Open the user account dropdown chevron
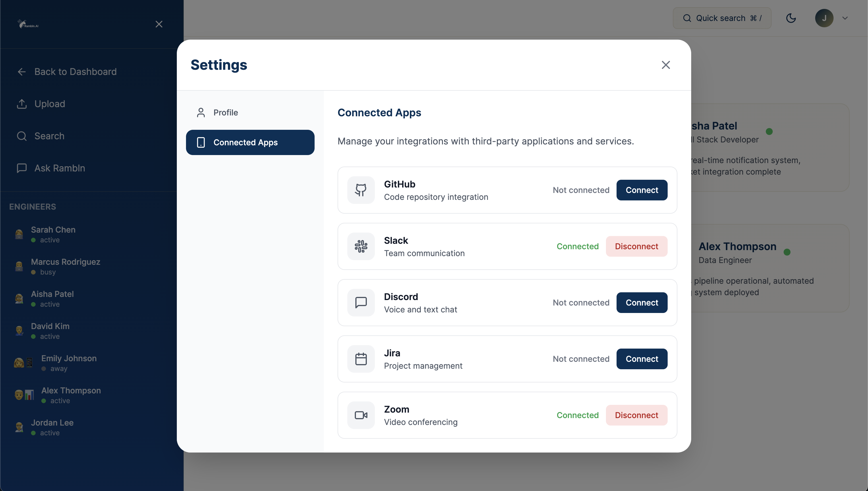The height and width of the screenshot is (491, 868). click(845, 18)
